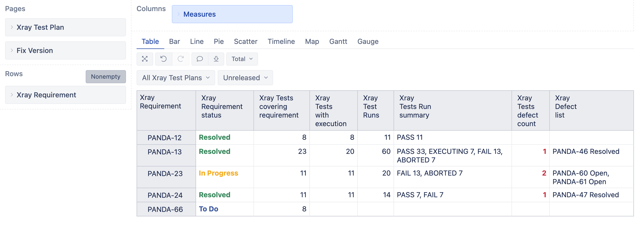Select the PANDA-24 row header
Viewport: 644px width, 226px height.
pos(166,195)
